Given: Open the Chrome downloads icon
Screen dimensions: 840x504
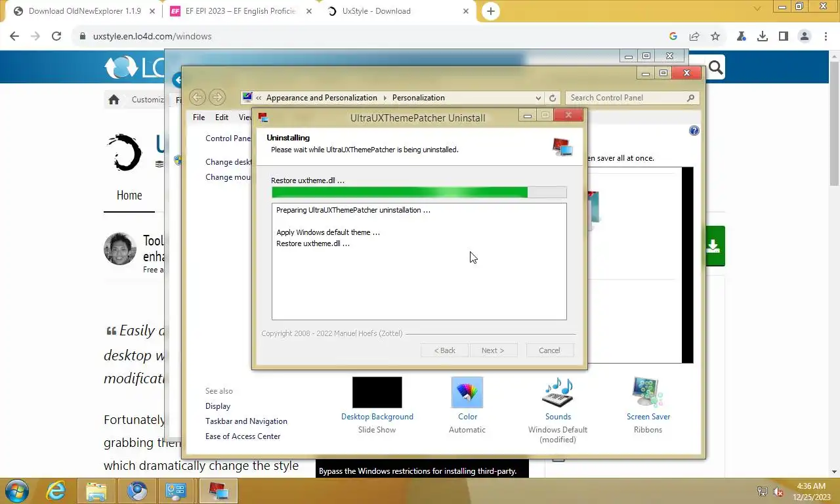Looking at the screenshot, I should pyautogui.click(x=763, y=37).
